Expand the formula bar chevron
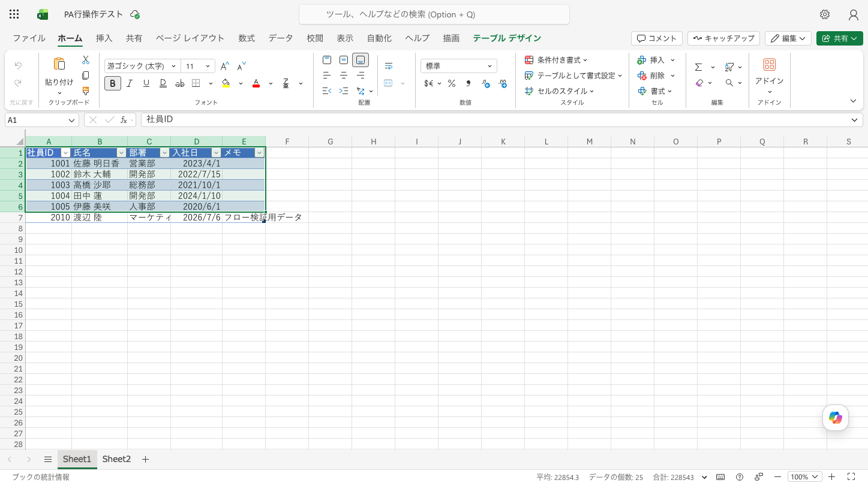Viewport: 868px width, 483px height. [x=854, y=120]
